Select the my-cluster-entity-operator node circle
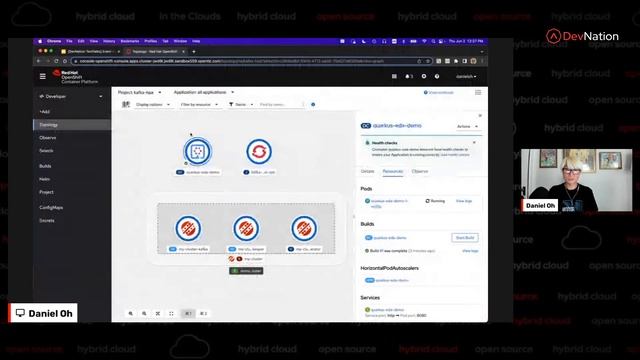 click(x=304, y=229)
